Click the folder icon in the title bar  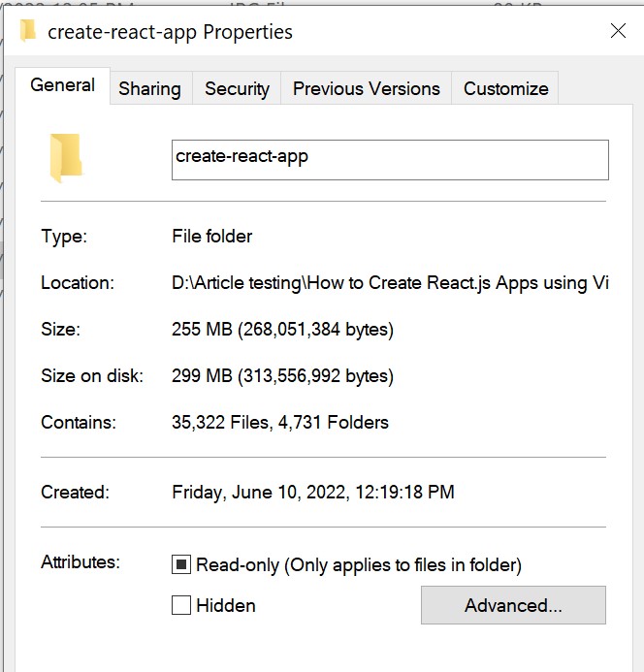(28, 31)
